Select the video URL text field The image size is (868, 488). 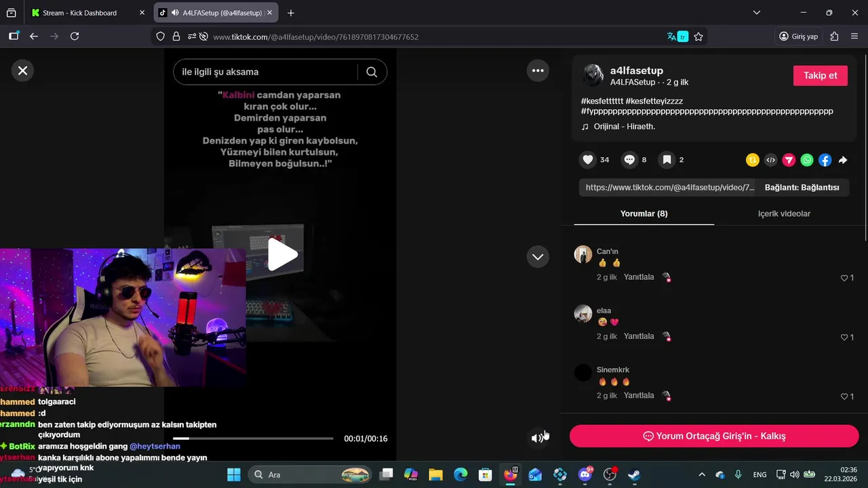pyautogui.click(x=669, y=188)
